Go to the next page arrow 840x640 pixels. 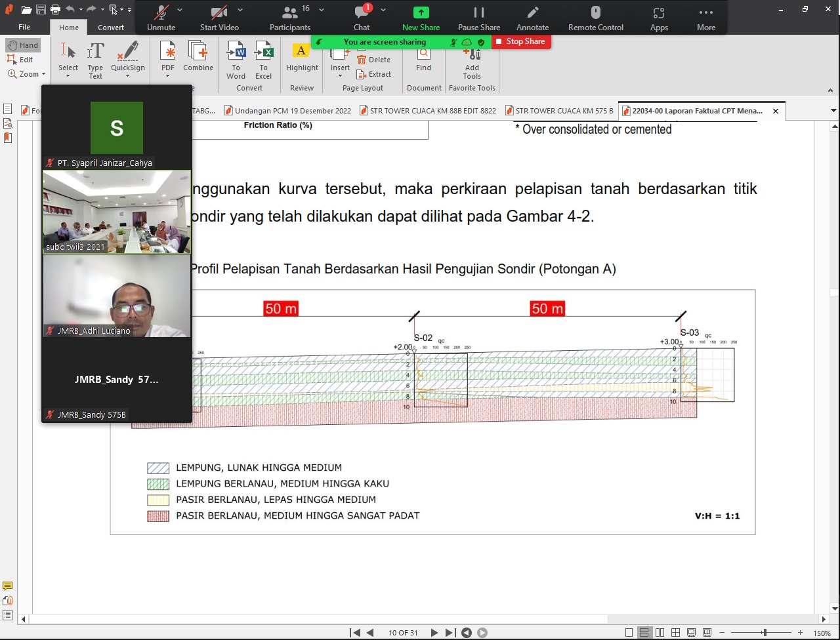click(x=434, y=633)
